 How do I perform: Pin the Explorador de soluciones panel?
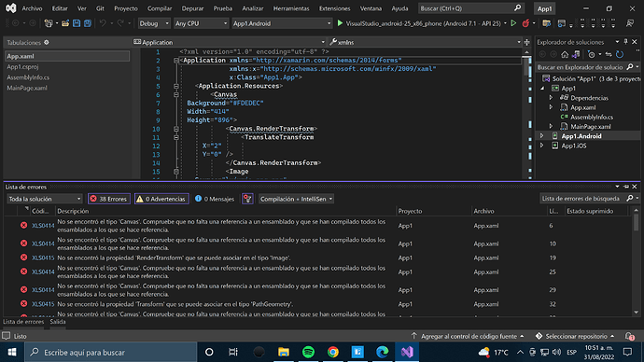tap(626, 42)
